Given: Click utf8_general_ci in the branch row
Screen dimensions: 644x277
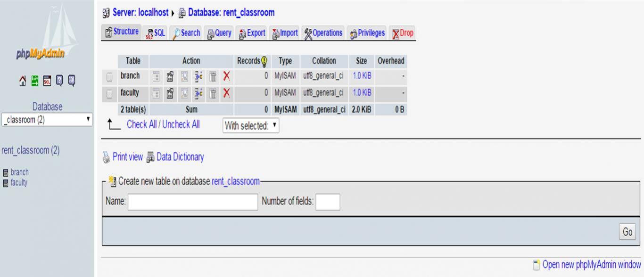Looking at the screenshot, I should [x=324, y=76].
